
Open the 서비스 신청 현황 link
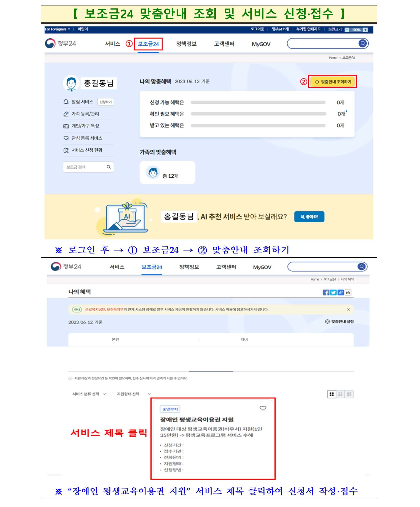click(x=87, y=150)
